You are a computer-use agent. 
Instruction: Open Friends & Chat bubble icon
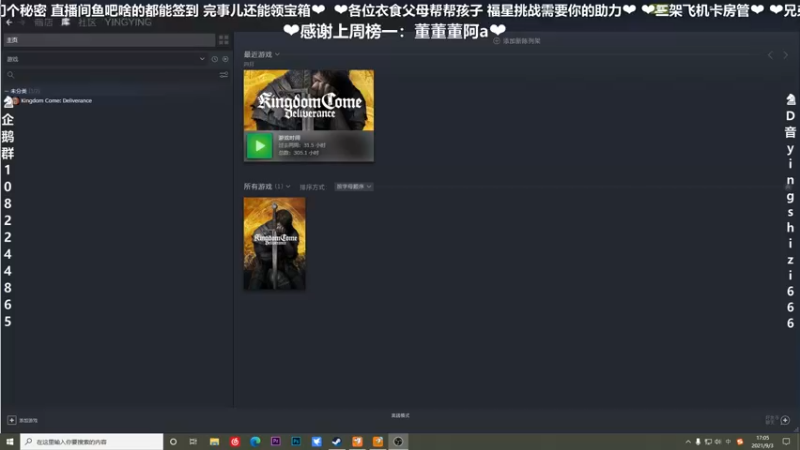(785, 420)
